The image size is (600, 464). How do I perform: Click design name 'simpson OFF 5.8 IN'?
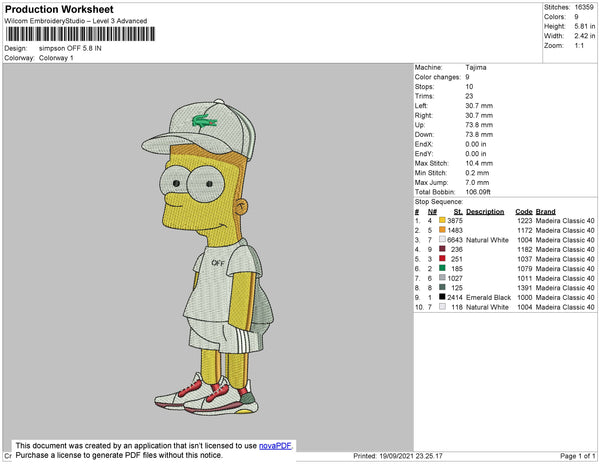(x=70, y=49)
